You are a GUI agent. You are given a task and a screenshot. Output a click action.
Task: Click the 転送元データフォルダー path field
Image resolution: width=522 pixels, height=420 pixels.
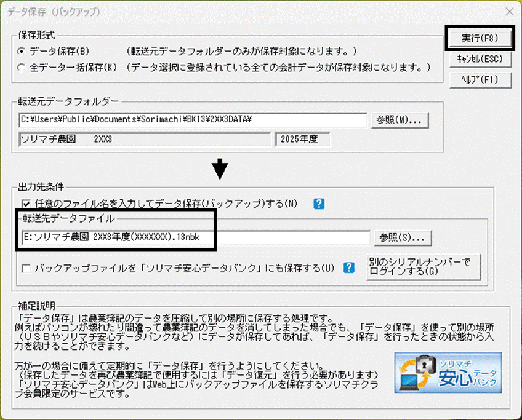click(x=193, y=120)
